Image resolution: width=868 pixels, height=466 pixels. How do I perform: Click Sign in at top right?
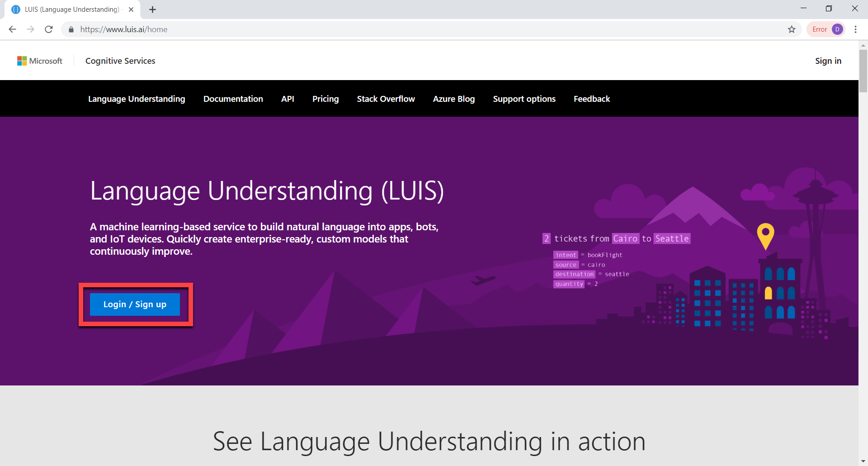click(828, 61)
